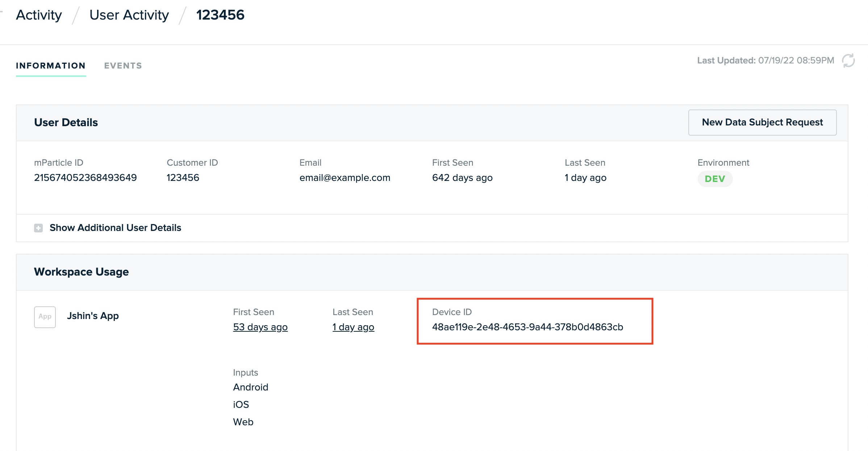Click the Web input entry
This screenshot has height=451, width=868.
coord(243,422)
